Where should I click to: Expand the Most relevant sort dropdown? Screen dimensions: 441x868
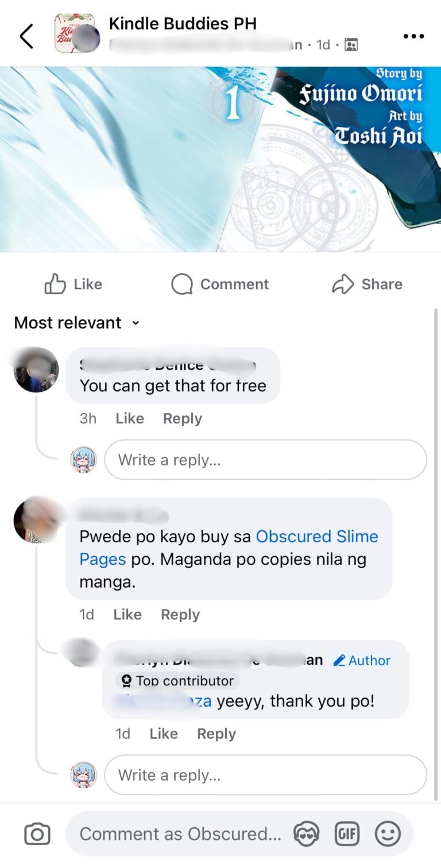[x=76, y=323]
